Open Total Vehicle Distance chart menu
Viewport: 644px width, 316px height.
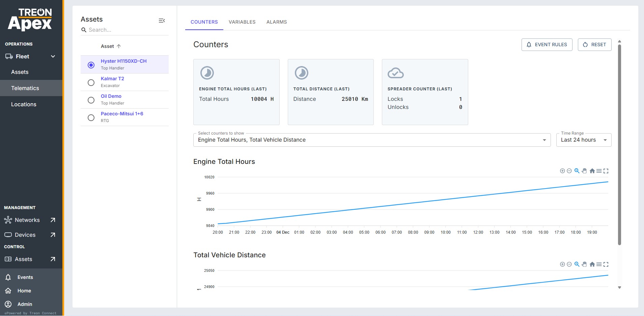599,264
